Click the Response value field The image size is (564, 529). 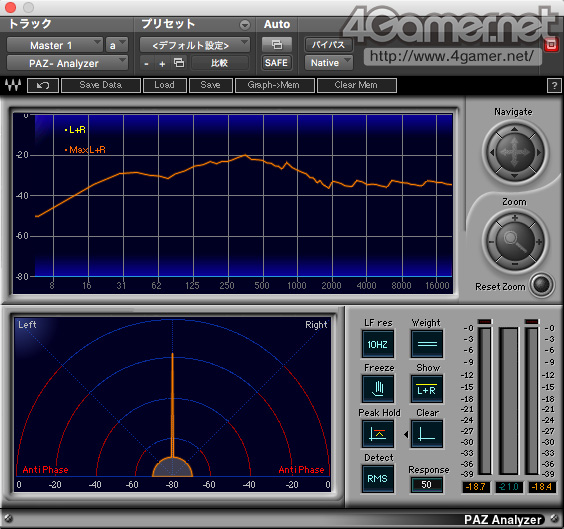click(427, 485)
